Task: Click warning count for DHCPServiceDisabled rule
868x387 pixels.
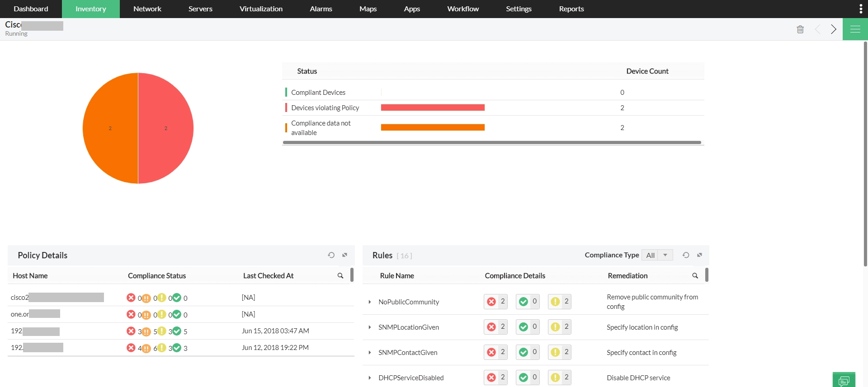Action: (x=560, y=378)
